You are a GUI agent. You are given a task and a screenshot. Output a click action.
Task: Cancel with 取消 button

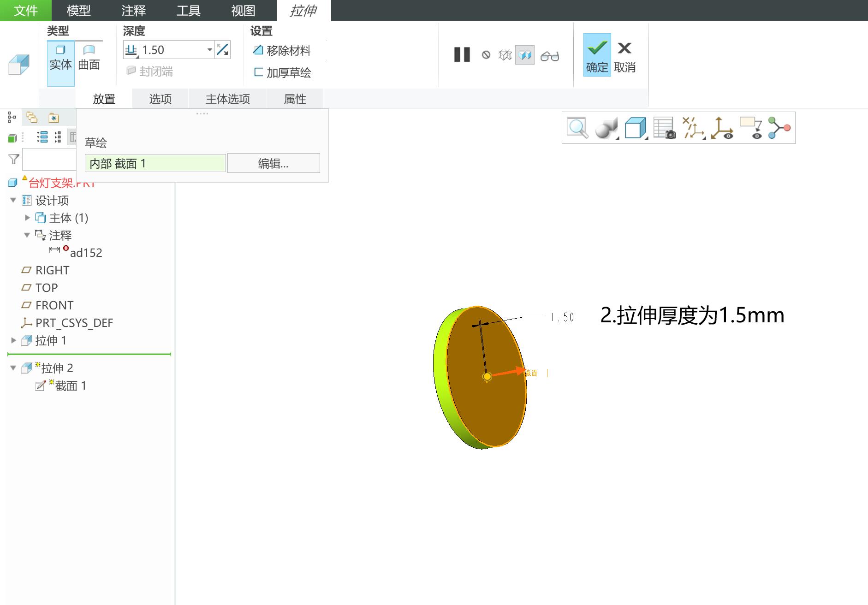click(625, 57)
